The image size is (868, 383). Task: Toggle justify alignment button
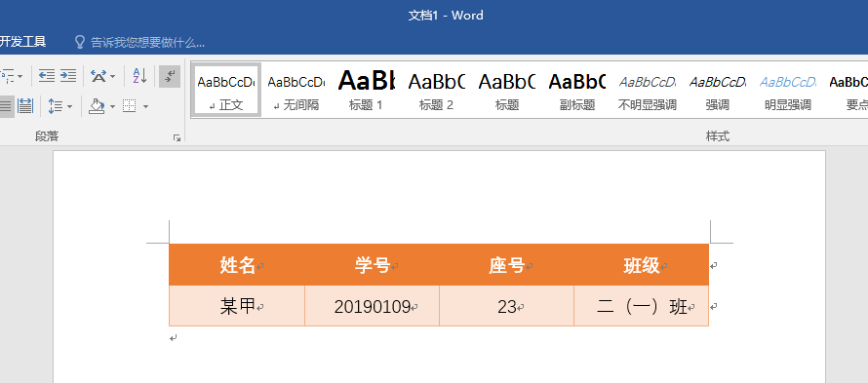pyautogui.click(x=6, y=105)
